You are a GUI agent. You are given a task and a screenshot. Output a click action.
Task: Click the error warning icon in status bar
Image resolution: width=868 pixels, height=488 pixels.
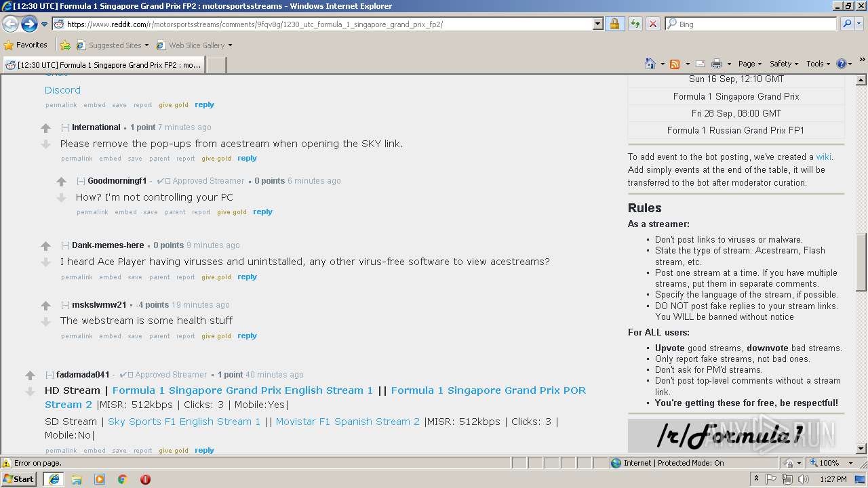[x=7, y=463]
